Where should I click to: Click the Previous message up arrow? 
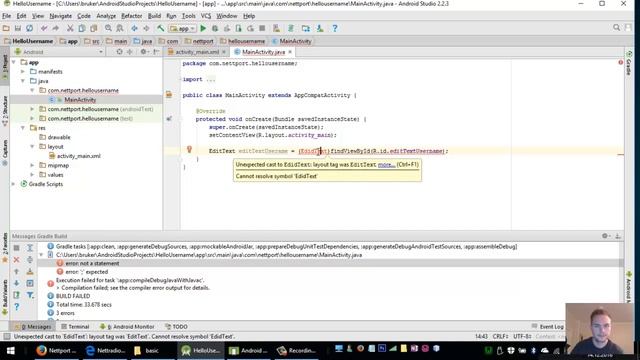(x=16, y=271)
